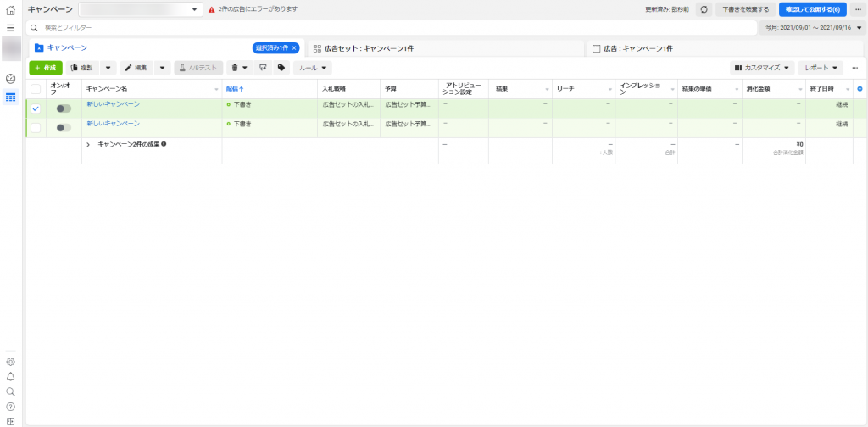Click the refresh icon beside 更新済み

tap(704, 9)
